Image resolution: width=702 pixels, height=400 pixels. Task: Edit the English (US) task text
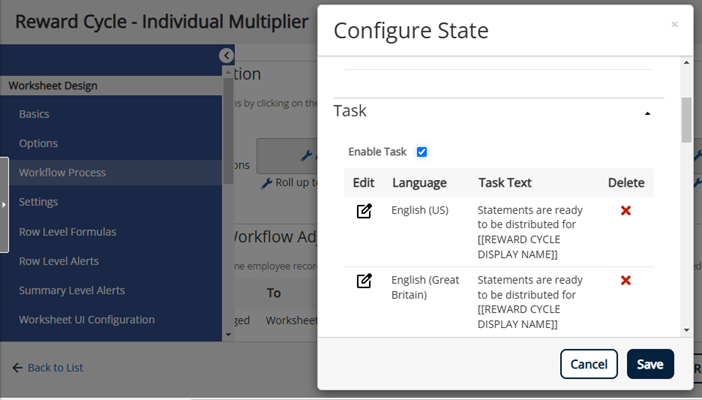coord(364,211)
